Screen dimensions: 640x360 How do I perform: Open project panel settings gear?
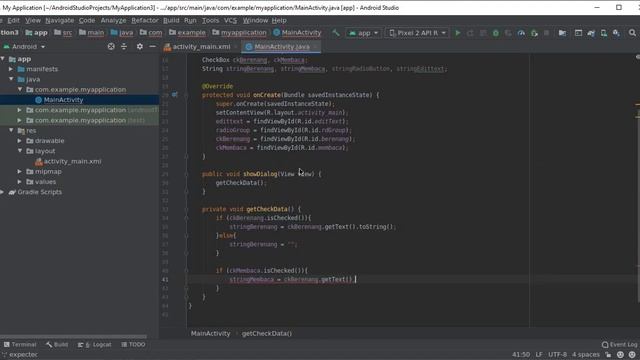[x=140, y=47]
